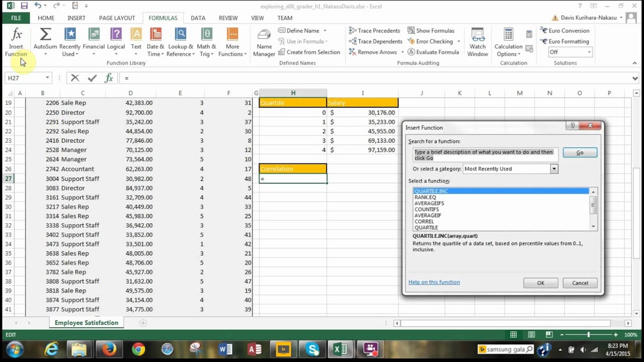Click Cancel in the Insert Function dialog
Image resolution: width=644 pixels, height=362 pixels.
point(580,283)
